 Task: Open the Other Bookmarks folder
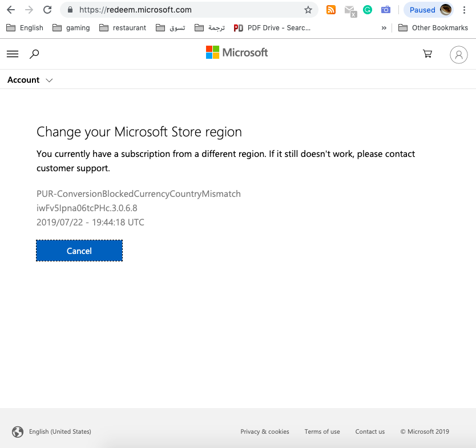click(x=433, y=28)
